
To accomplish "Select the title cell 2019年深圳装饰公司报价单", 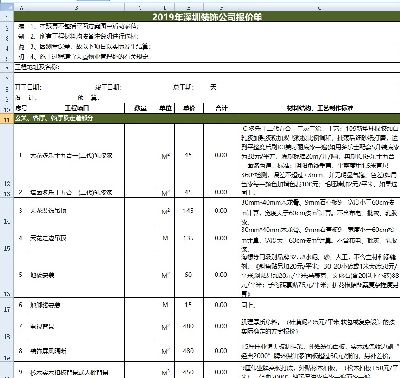I will [x=207, y=17].
